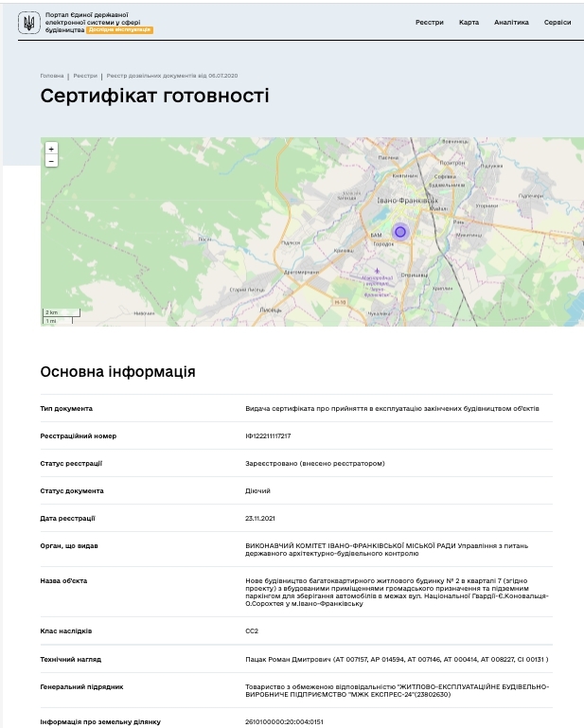Viewport: 584px width, 728px height.
Task: Click Зареєстровано (внесено реєстратором) status text
Action: point(315,463)
